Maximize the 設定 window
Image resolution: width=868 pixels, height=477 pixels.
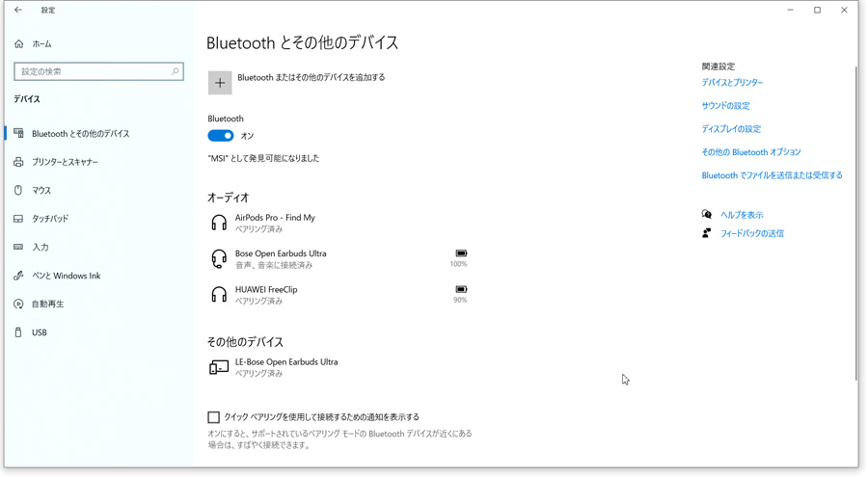tap(817, 10)
